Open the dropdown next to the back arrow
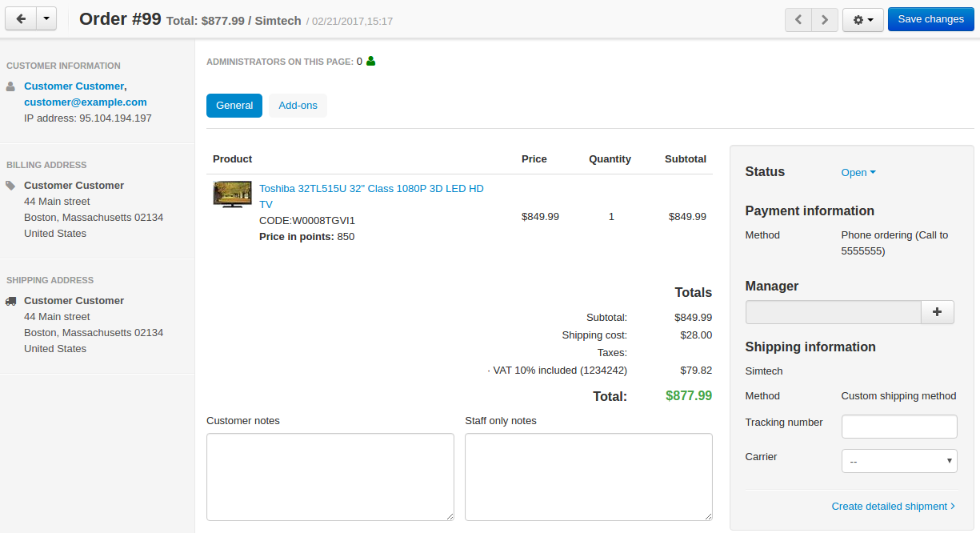 click(46, 19)
